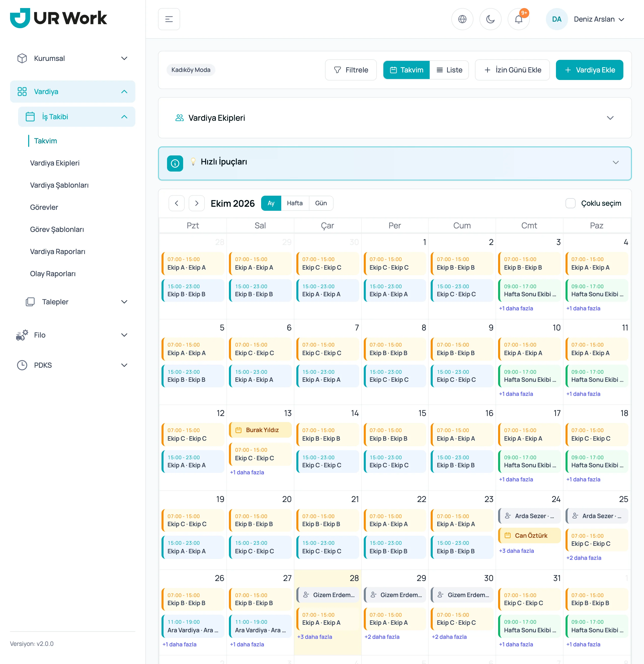The width and height of the screenshot is (644, 664).
Task: Click the Kurumsal cube icon
Action: point(22,58)
